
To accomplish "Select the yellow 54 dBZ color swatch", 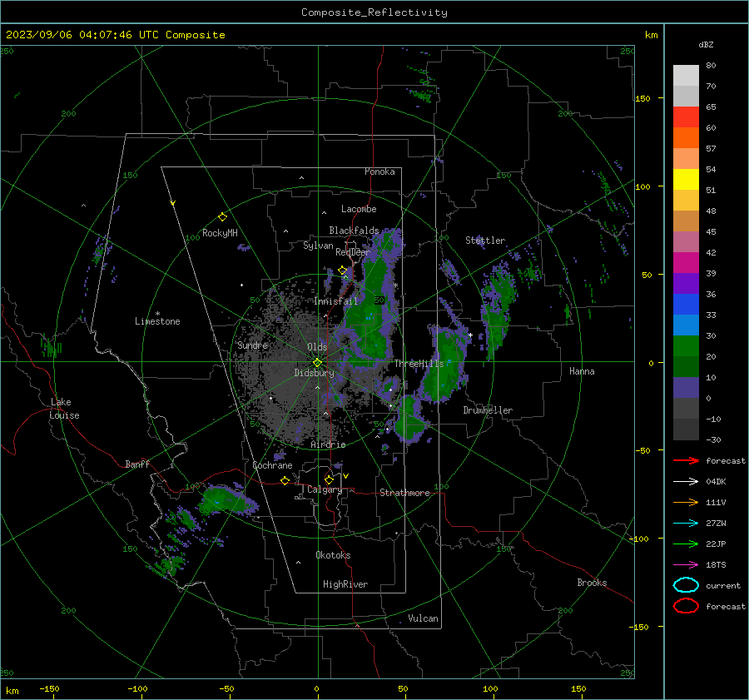I will (x=686, y=180).
